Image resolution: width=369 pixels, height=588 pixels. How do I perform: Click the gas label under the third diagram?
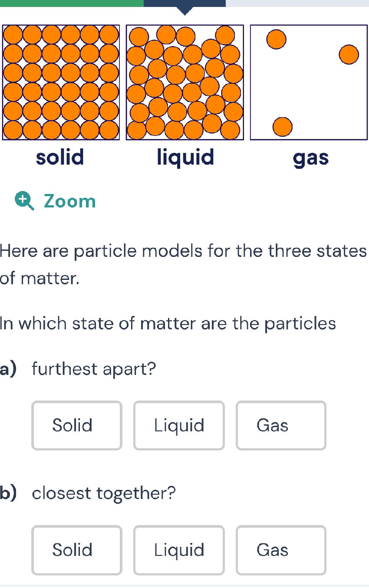311,158
